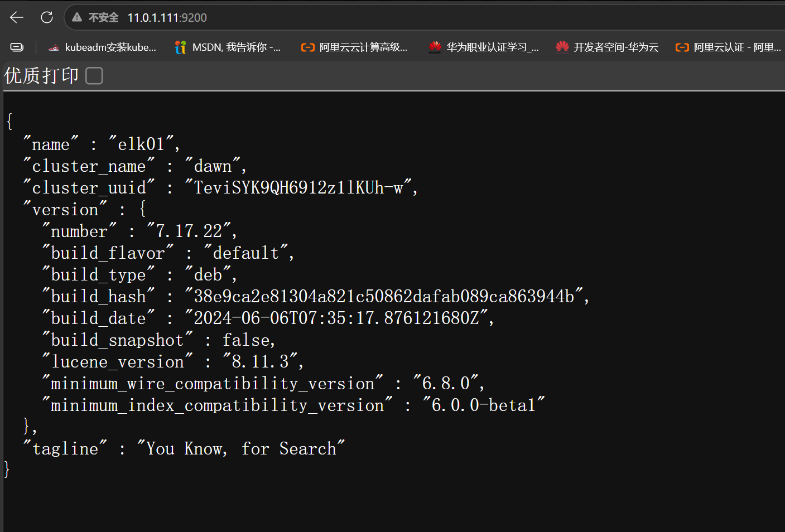Screen dimensions: 785x532
Task: Enable the 优质打印 pretty-print checkbox
Action: pyautogui.click(x=94, y=76)
